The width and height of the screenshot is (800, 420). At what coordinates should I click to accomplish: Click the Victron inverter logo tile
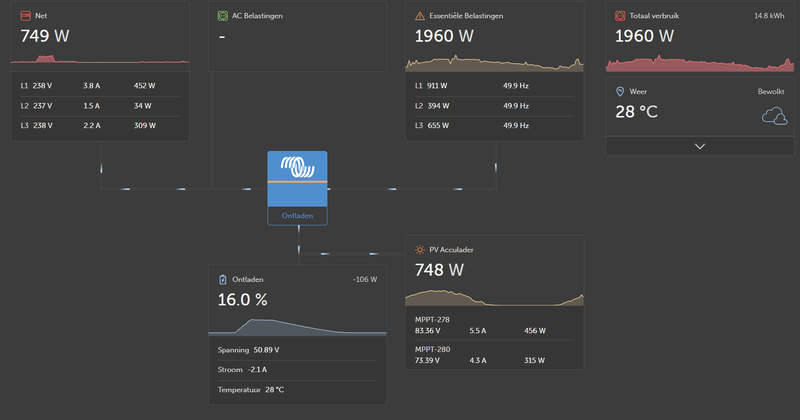[297, 179]
